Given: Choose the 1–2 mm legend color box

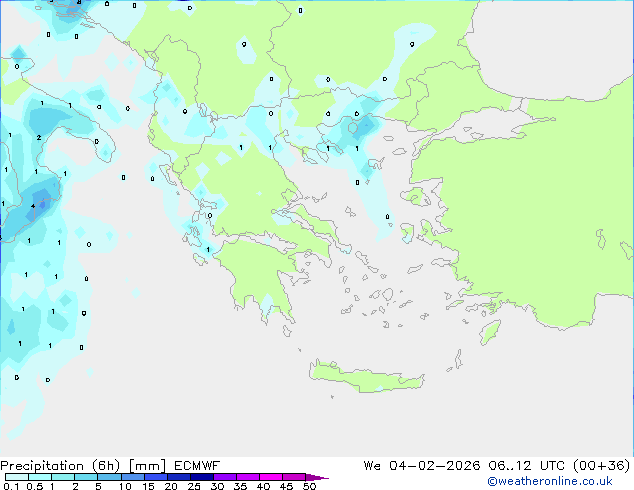Looking at the screenshot, I should coord(63,477).
